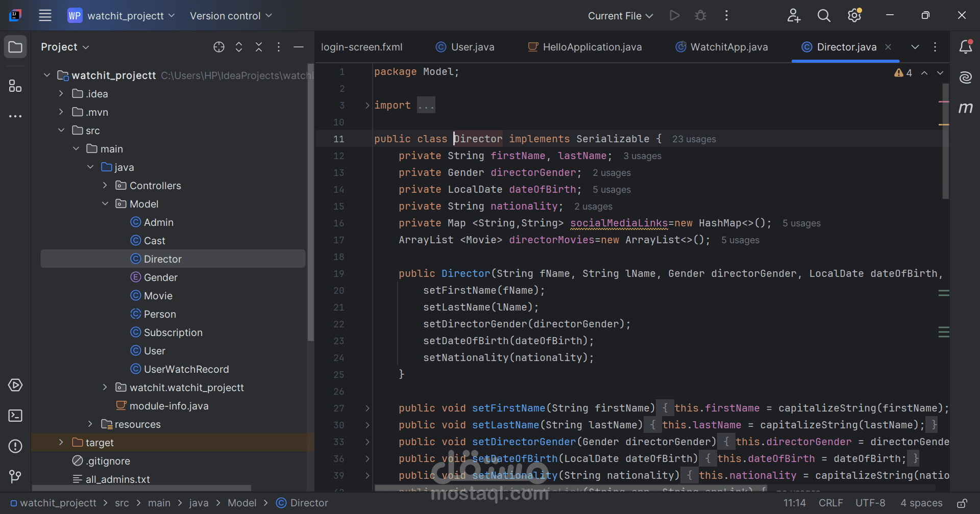Open the Version control menu

[x=231, y=16]
